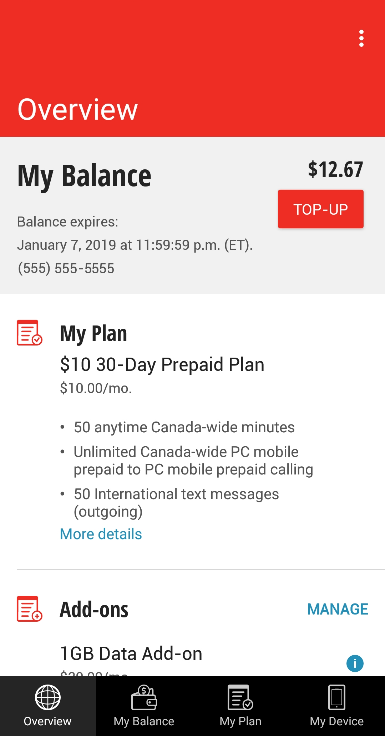Select the $10 30-Day Prepaid Plan title

[x=162, y=365]
